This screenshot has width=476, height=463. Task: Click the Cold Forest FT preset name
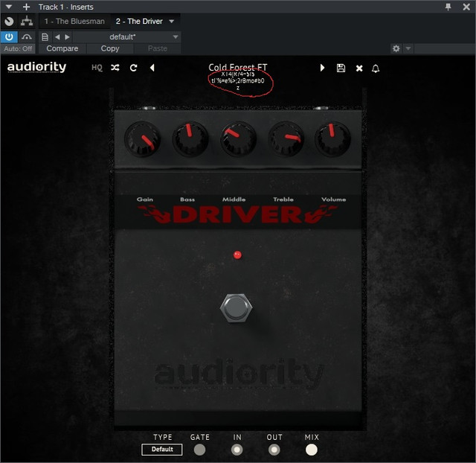pyautogui.click(x=238, y=67)
